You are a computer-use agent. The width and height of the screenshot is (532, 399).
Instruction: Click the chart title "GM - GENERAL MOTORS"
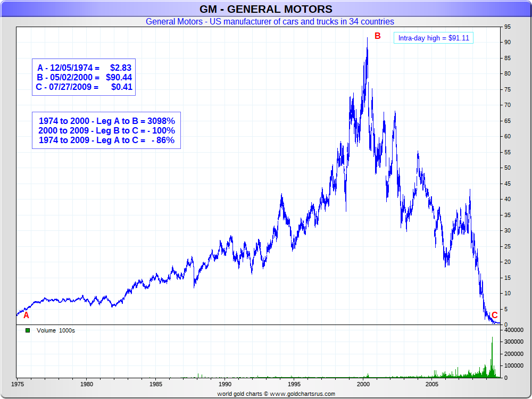coord(265,9)
